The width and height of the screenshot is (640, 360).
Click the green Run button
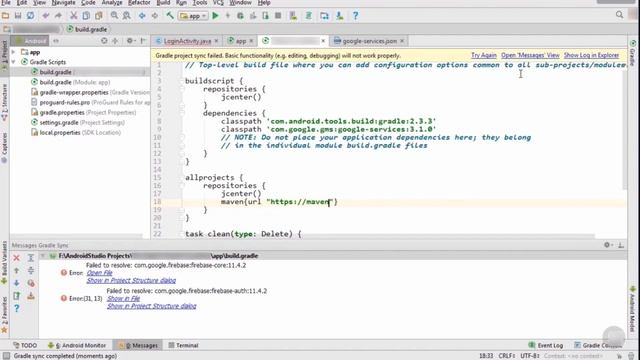coord(216,16)
